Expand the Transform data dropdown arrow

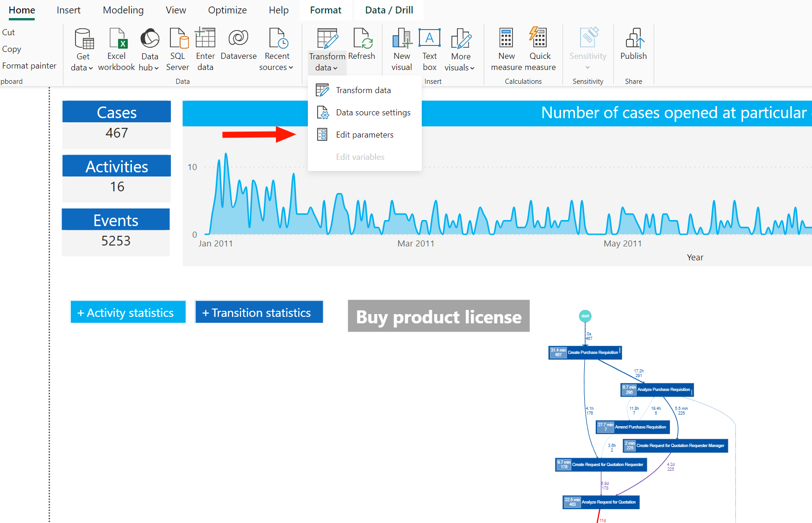[335, 68]
